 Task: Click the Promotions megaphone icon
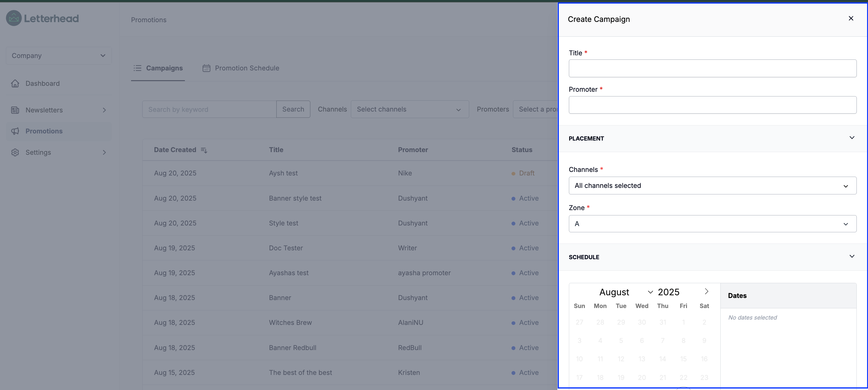coord(15,131)
